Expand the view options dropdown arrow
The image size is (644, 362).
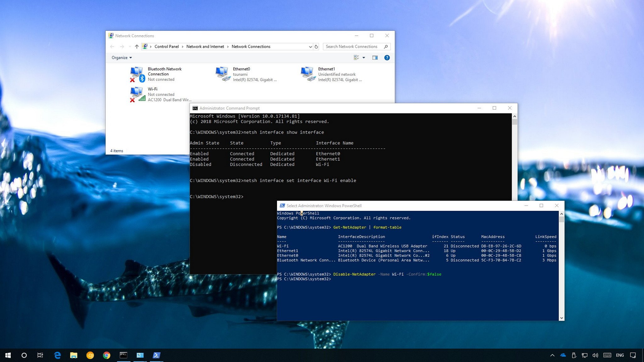pos(364,58)
